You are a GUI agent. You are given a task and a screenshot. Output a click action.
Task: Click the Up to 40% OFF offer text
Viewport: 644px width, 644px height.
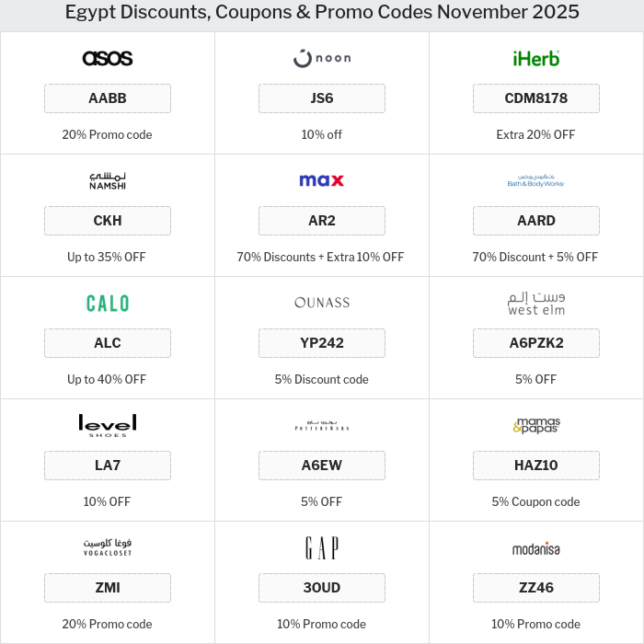[x=107, y=379]
